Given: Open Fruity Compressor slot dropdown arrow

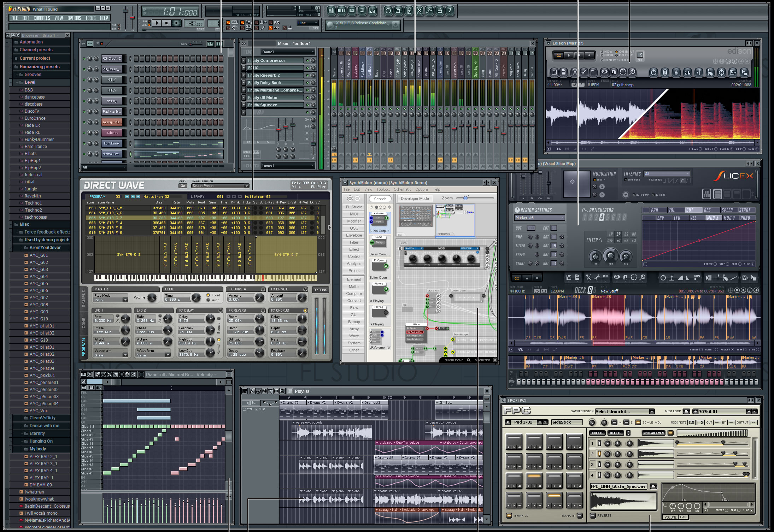Looking at the screenshot, I should (x=244, y=60).
